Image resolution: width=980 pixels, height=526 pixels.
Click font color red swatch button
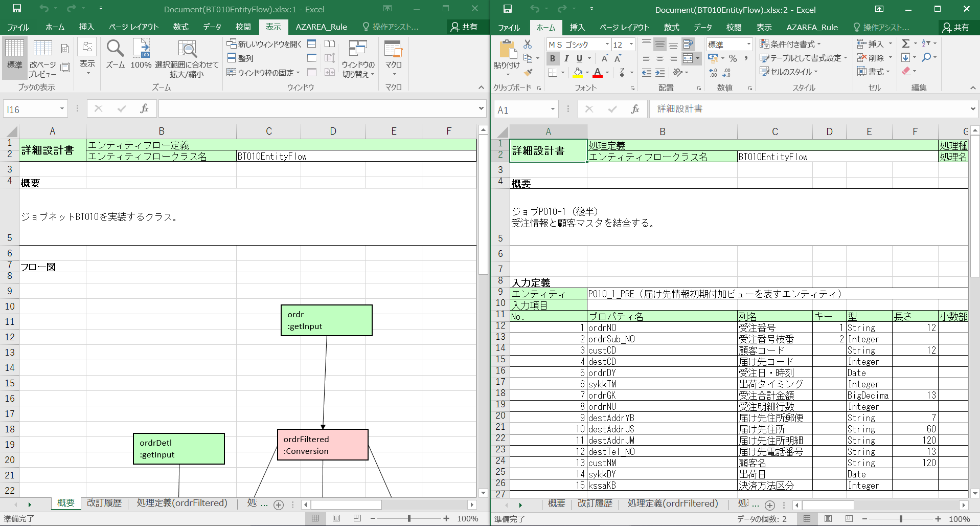coord(598,73)
